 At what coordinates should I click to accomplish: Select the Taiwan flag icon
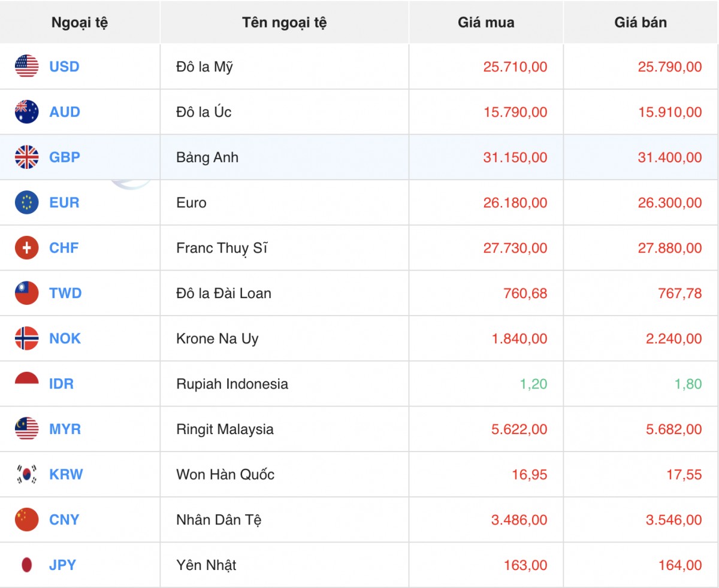point(27,293)
